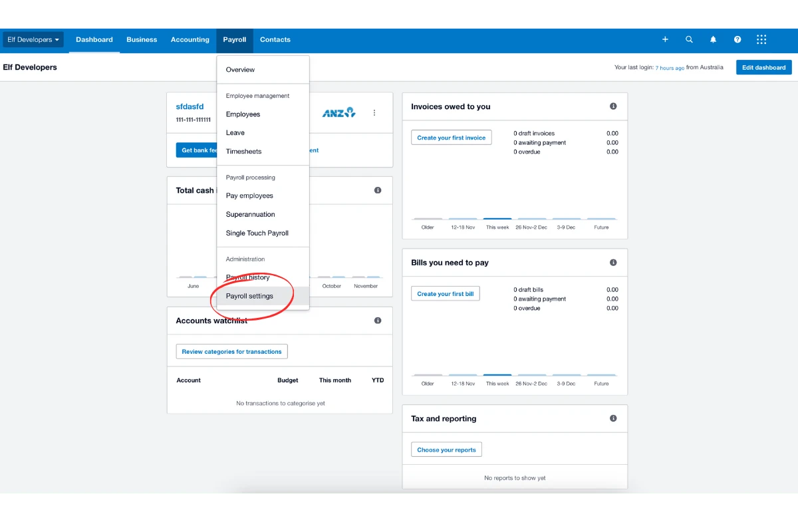The image size is (798, 532).
Task: Click the 111-111-111111 account number
Action: coord(194,120)
